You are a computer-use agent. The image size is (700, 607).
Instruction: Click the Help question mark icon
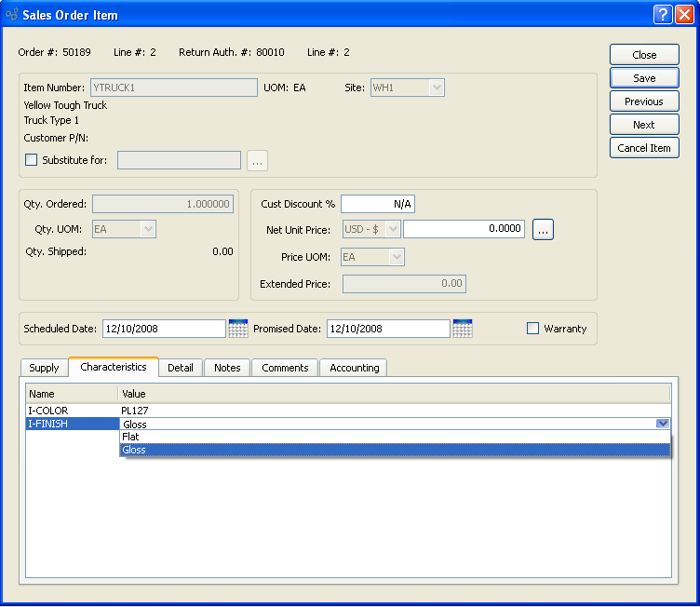click(662, 15)
